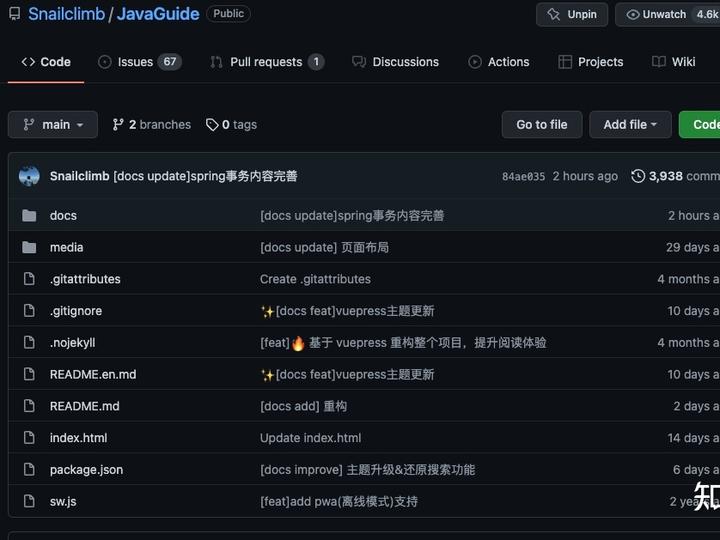Image resolution: width=720 pixels, height=540 pixels.
Task: Open the Wiki tab
Action: pos(674,62)
